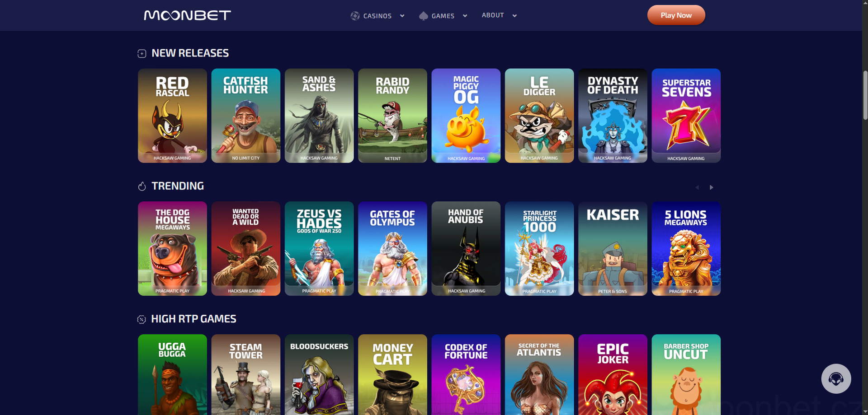The height and width of the screenshot is (415, 868).
Task: Click the No Limit City provider label
Action: click(x=245, y=158)
